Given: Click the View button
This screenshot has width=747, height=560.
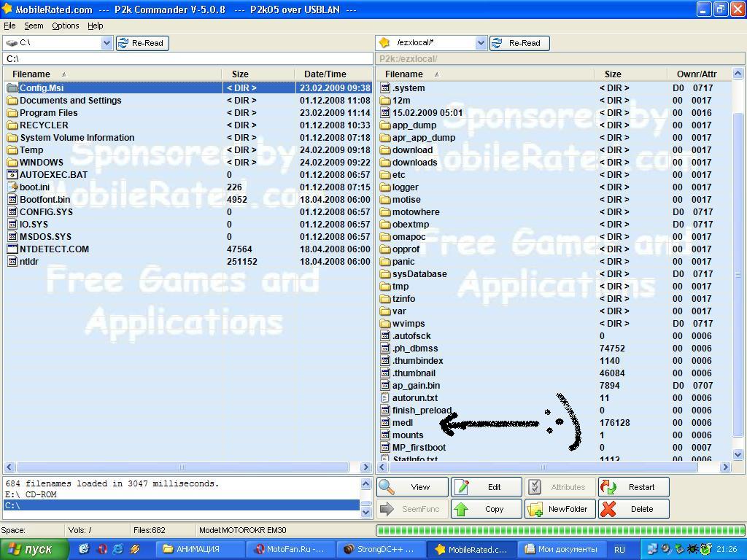Looking at the screenshot, I should pos(413,486).
